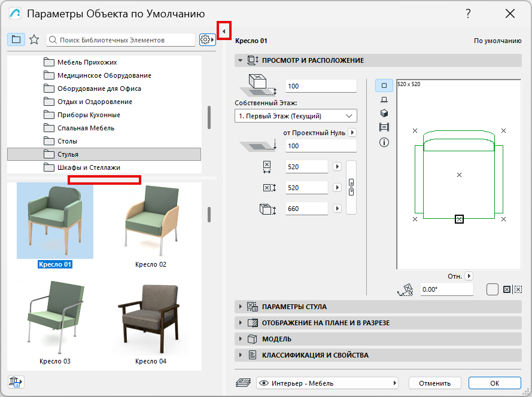Select 2D symbol preview mode
Viewport: 532px width, 397px height.
384,85
